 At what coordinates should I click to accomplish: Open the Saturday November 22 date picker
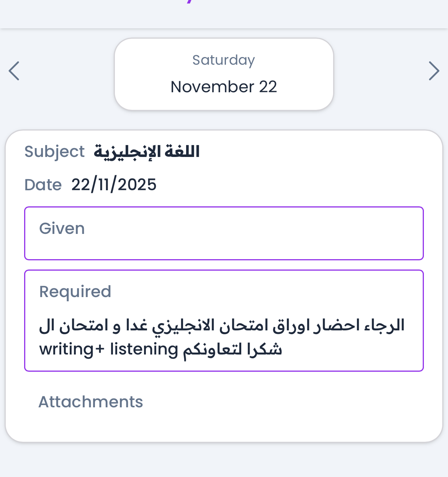pyautogui.click(x=224, y=74)
